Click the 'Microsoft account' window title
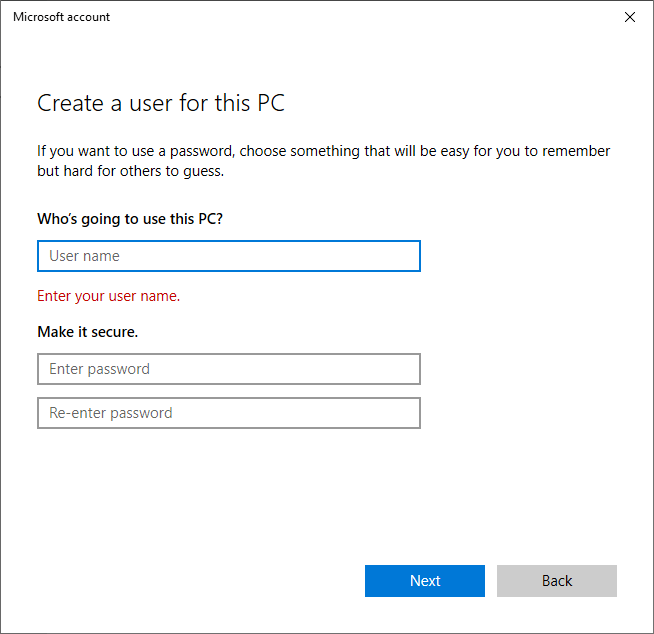Image resolution: width=654 pixels, height=634 pixels. pyautogui.click(x=61, y=17)
